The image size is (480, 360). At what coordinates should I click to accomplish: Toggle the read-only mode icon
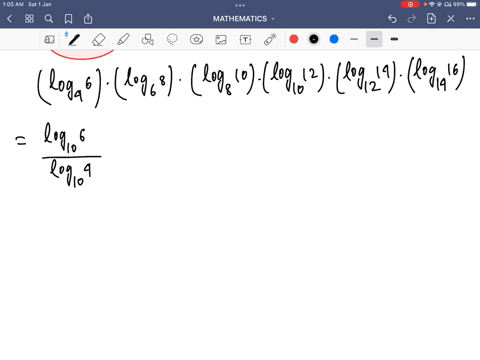click(49, 39)
